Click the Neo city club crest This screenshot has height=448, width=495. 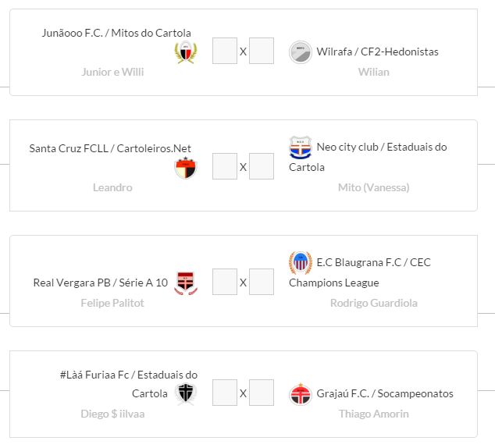click(x=301, y=148)
